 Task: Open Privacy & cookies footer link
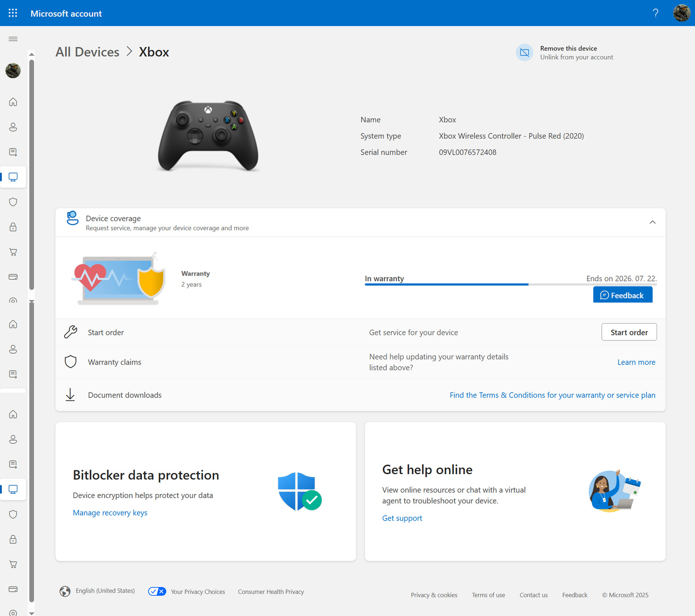click(434, 595)
